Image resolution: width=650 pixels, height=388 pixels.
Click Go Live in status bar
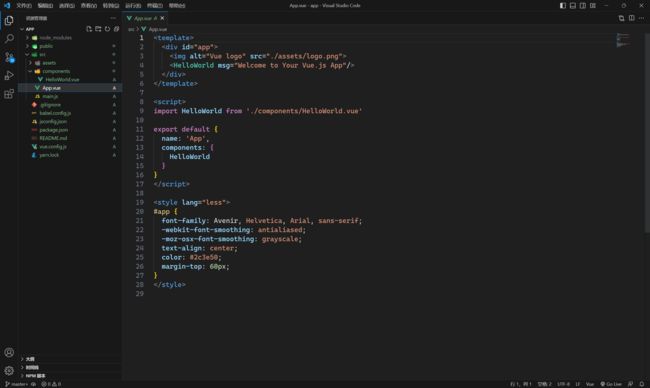[x=611, y=384]
